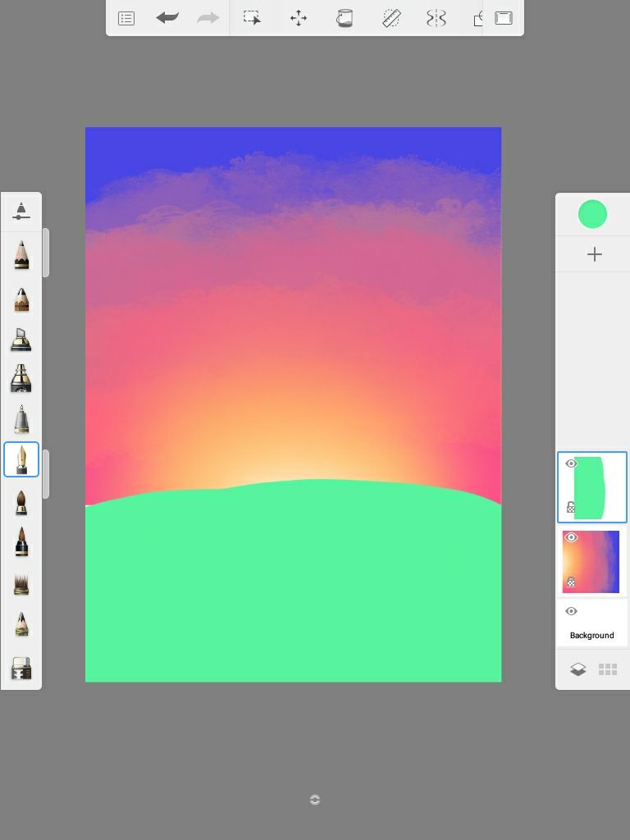Select the silver airbrush tool
The height and width of the screenshot is (840, 630).
21,419
